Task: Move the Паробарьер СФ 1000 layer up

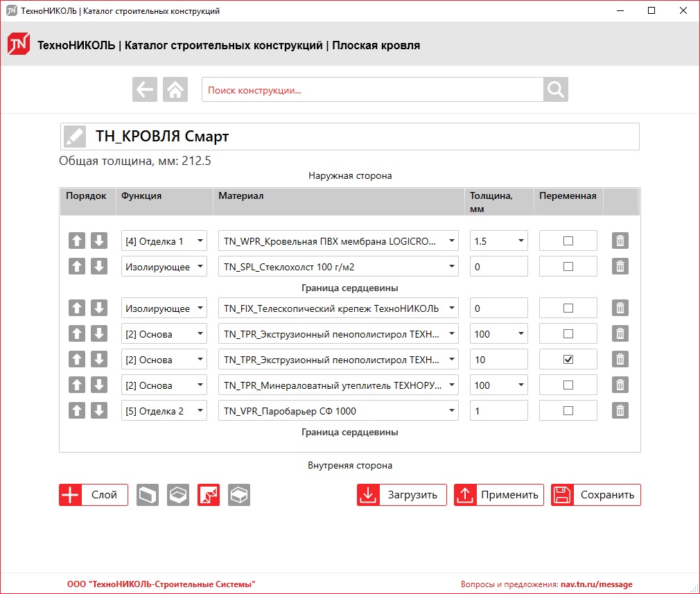Action: pyautogui.click(x=78, y=411)
